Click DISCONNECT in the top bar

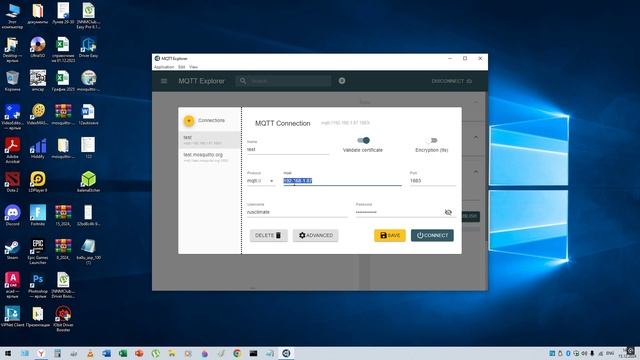[451, 81]
